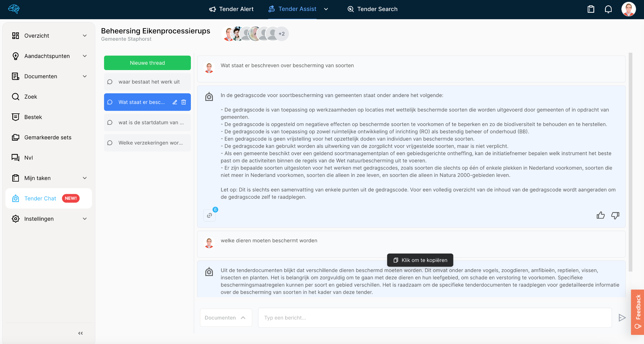Open the Tender Chat section in the sidebar
Viewport: 644px width, 344px height.
pyautogui.click(x=40, y=198)
